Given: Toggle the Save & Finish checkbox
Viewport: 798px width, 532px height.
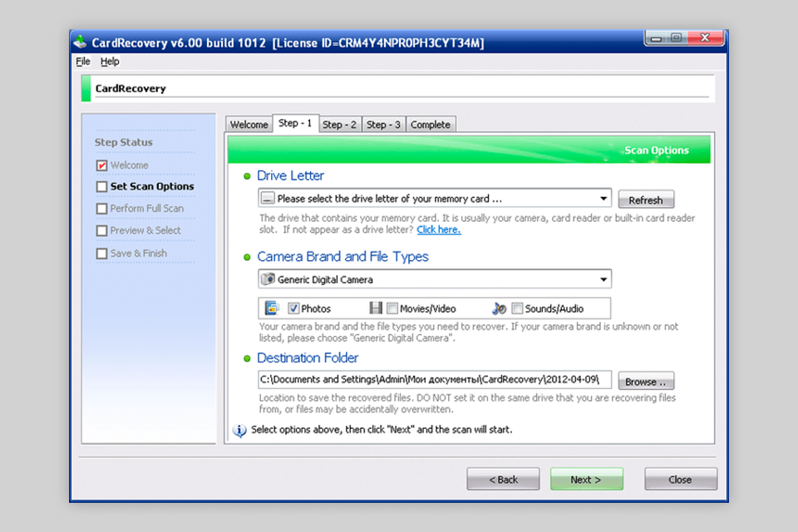Looking at the screenshot, I should point(101,254).
